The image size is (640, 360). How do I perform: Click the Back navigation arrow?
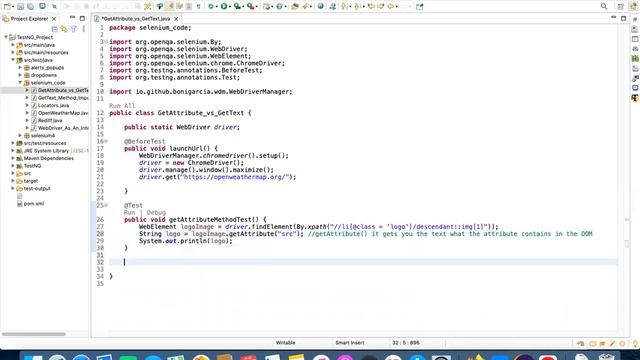pyautogui.click(x=391, y=7)
